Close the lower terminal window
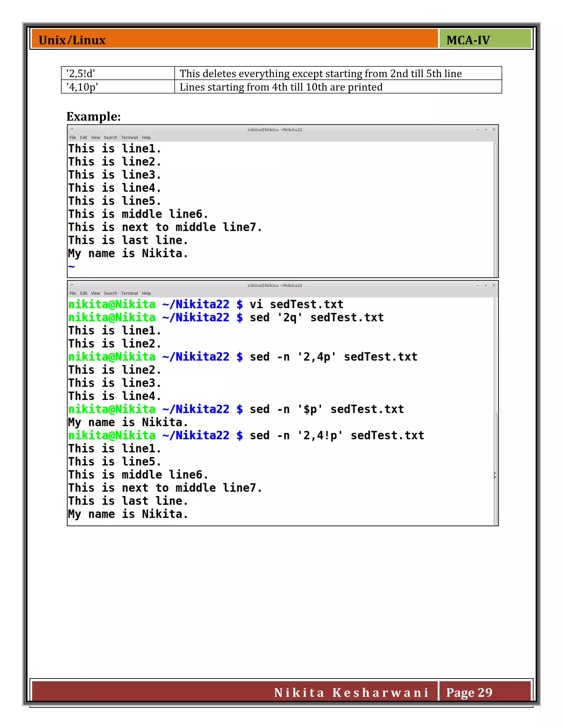The image size is (563, 728). 494,285
